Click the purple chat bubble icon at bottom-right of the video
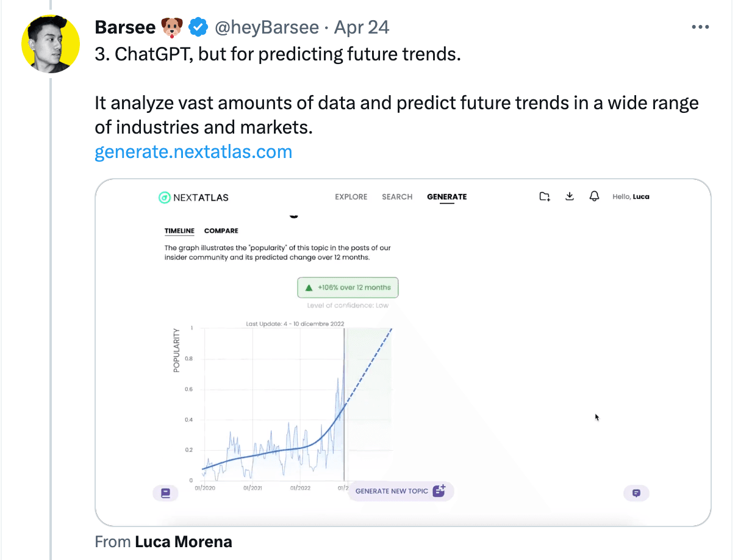This screenshot has width=738, height=560. [x=636, y=493]
